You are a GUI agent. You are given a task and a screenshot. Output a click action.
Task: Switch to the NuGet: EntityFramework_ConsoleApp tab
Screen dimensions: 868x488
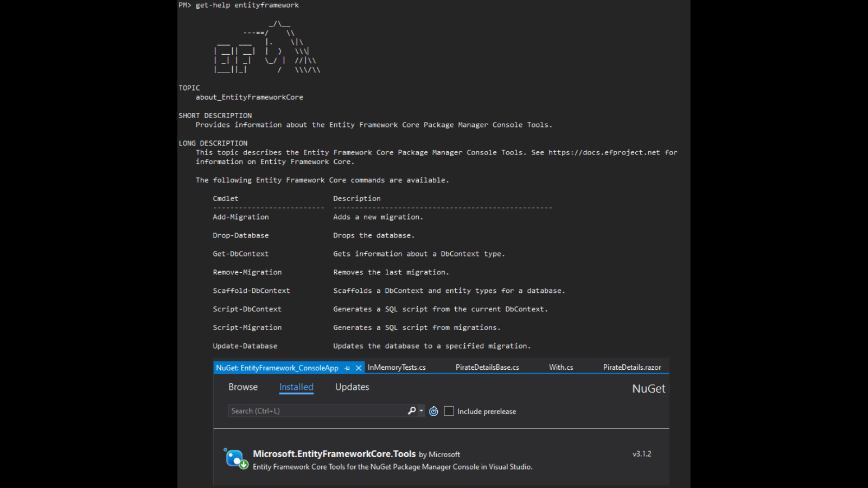click(277, 368)
